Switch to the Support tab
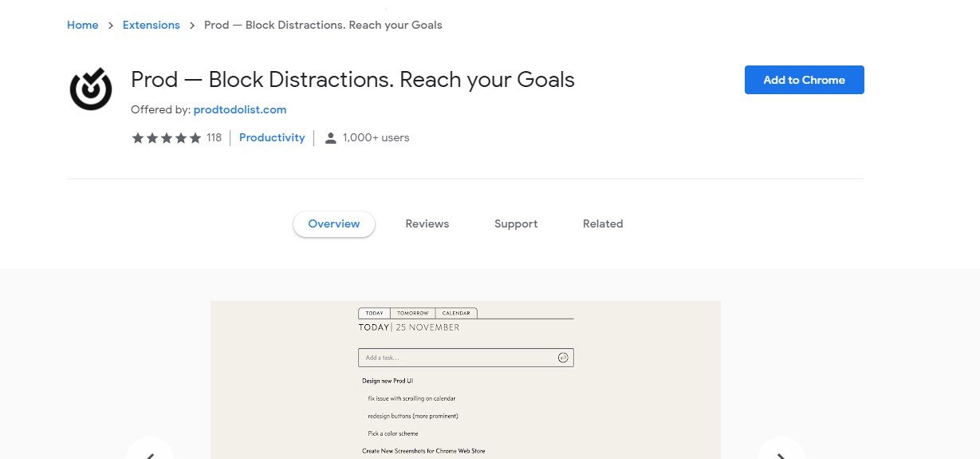 (x=516, y=224)
